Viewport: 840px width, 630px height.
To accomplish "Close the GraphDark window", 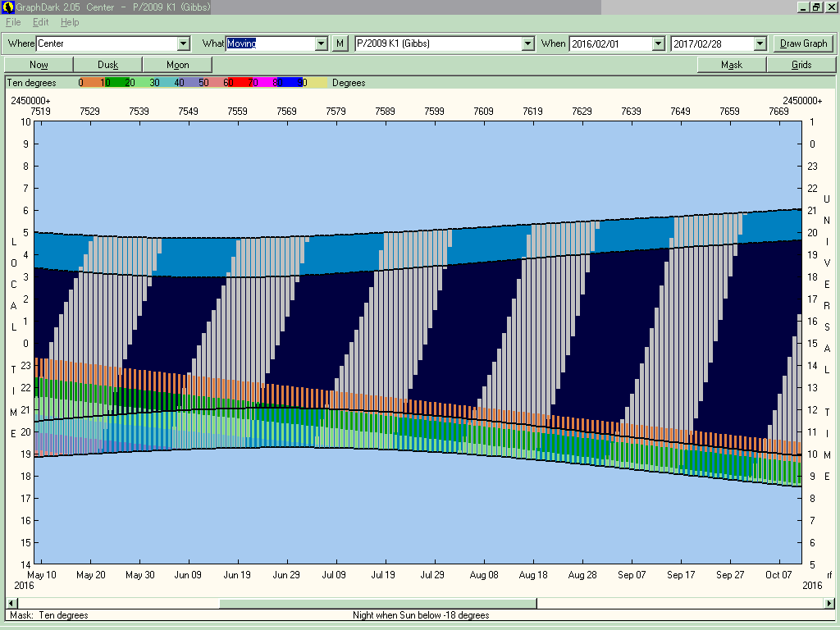I will pos(830,7).
